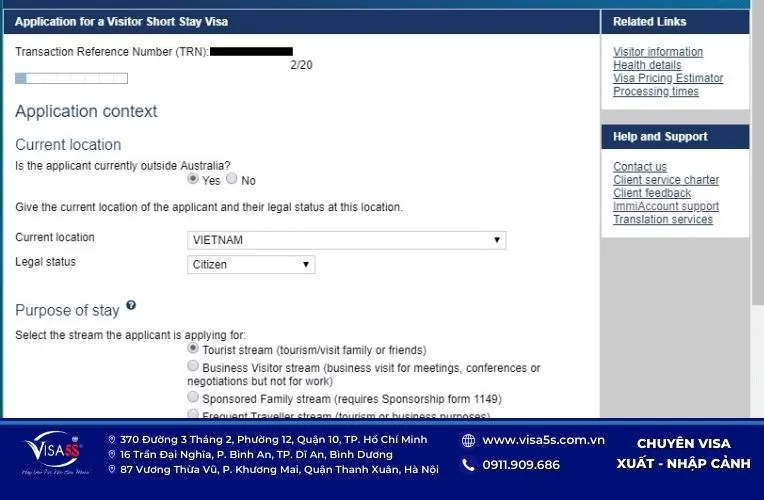Click the Related Links panel header

[675, 21]
